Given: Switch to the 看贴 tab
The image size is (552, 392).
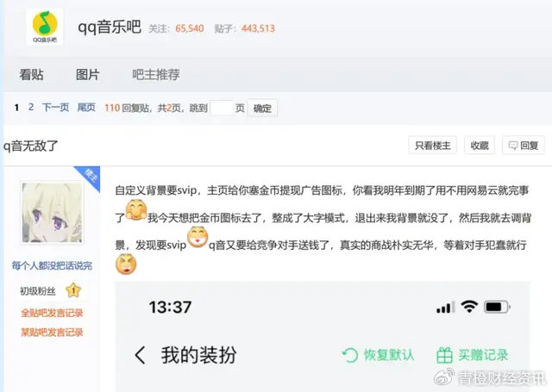Looking at the screenshot, I should (31, 75).
